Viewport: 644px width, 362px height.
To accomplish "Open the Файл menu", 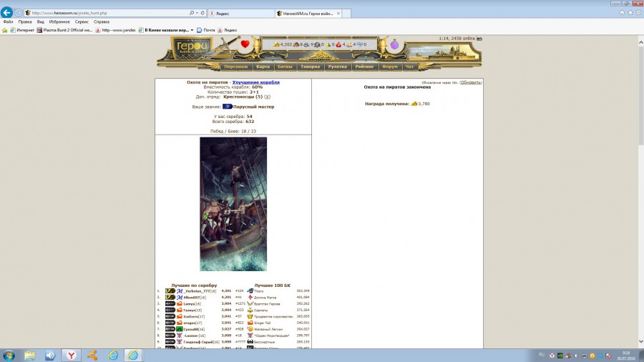I will (8, 21).
